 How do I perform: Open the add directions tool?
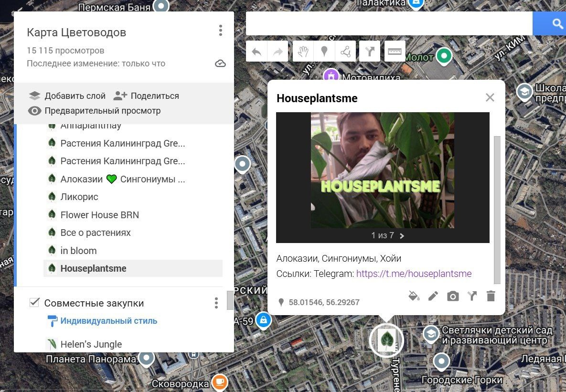[370, 52]
